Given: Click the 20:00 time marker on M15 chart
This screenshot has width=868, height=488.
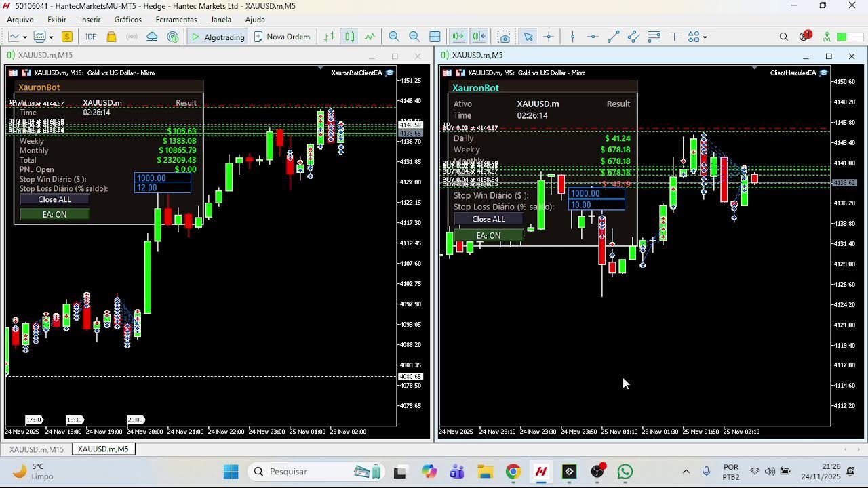Looking at the screenshot, I should tap(135, 420).
